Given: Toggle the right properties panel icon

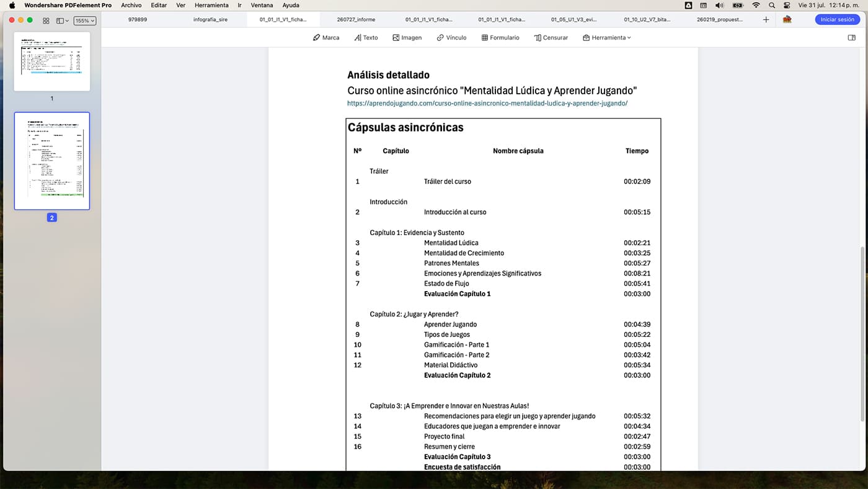Looking at the screenshot, I should coord(851,38).
